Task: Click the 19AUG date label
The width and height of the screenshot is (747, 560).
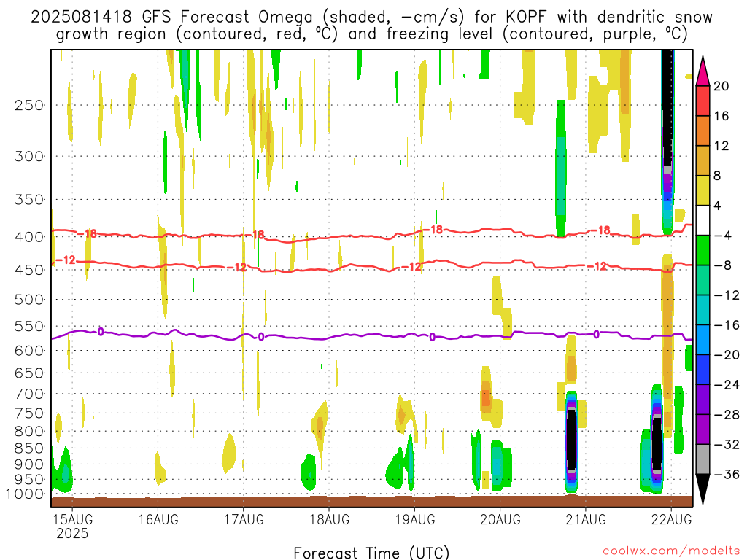Action: pyautogui.click(x=415, y=519)
